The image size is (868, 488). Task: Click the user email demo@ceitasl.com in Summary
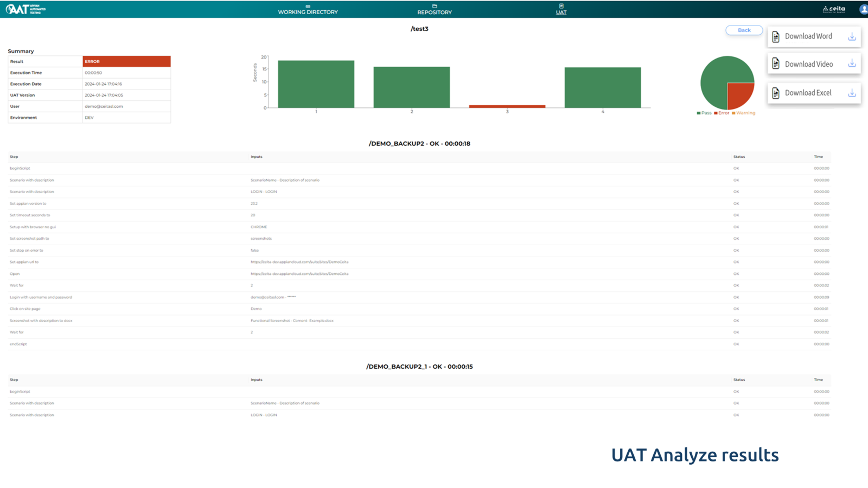pyautogui.click(x=104, y=106)
